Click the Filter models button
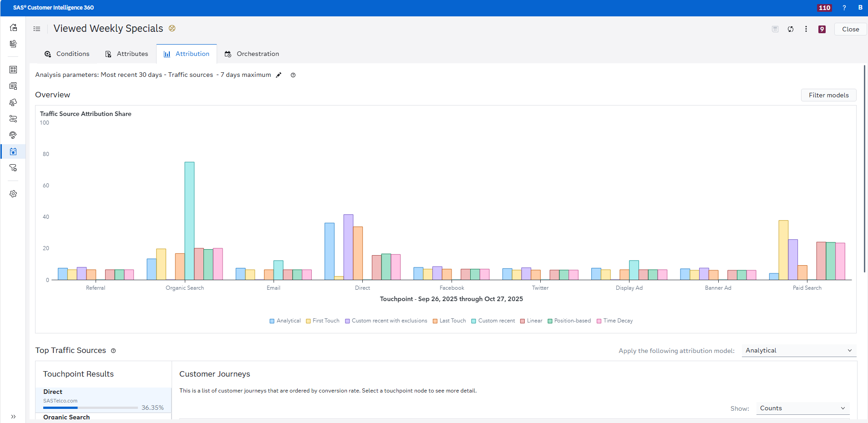The image size is (868, 423). click(x=828, y=95)
